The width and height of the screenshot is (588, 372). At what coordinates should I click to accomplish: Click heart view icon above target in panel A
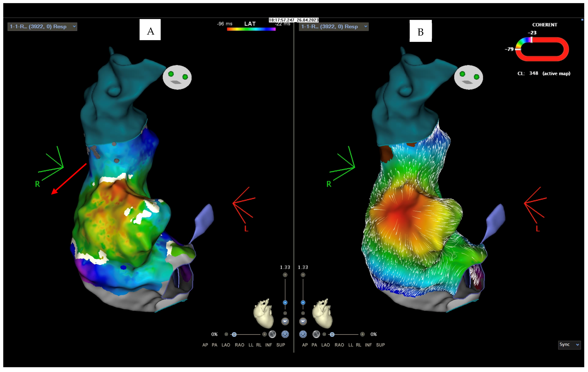pyautogui.click(x=285, y=321)
